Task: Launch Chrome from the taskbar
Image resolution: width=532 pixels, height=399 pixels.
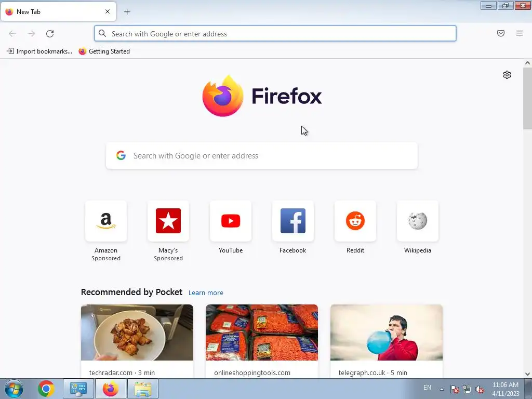Action: 46,389
